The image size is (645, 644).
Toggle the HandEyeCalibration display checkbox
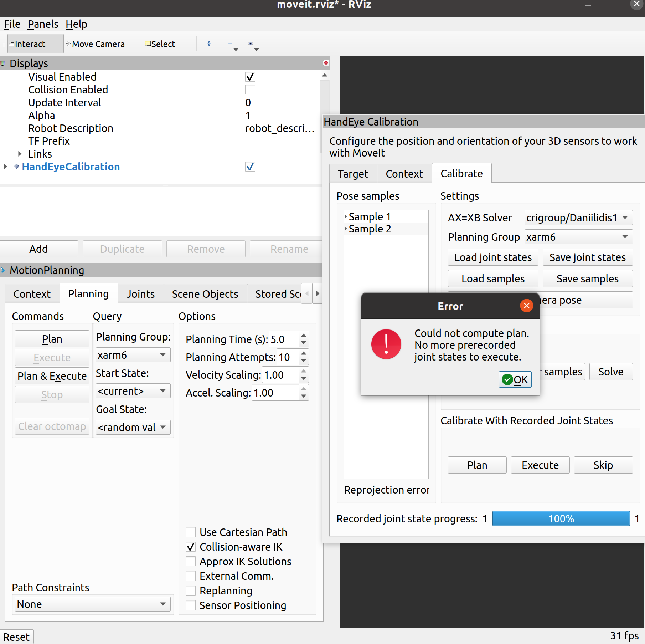coord(250,167)
